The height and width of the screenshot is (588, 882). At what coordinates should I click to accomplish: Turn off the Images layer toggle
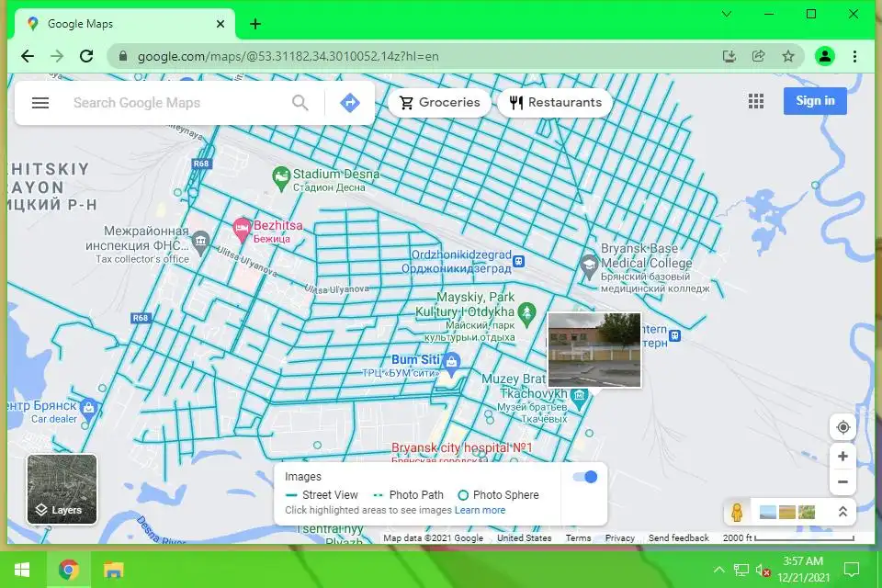pos(585,477)
